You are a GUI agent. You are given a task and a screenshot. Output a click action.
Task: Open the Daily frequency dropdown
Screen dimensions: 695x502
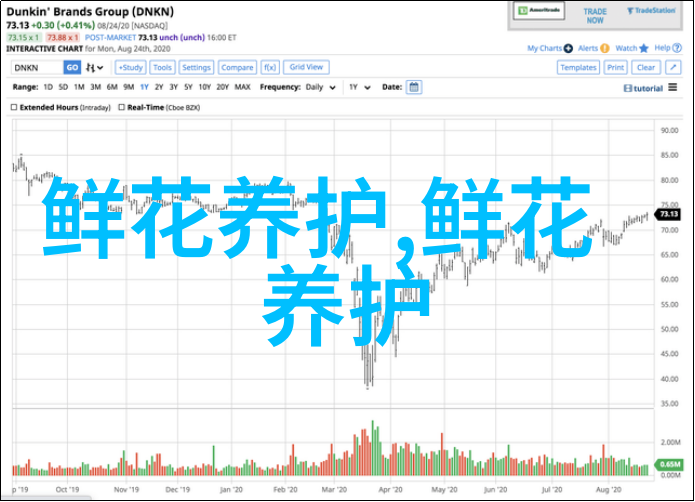pos(320,87)
